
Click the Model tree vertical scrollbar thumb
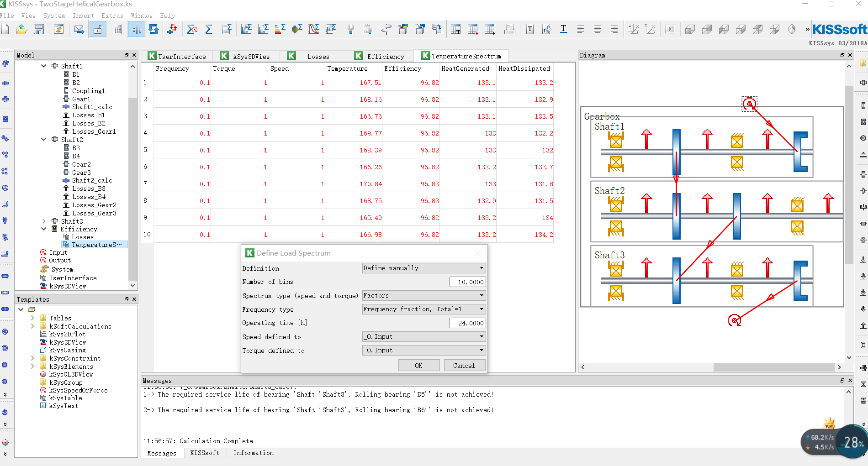[x=132, y=188]
